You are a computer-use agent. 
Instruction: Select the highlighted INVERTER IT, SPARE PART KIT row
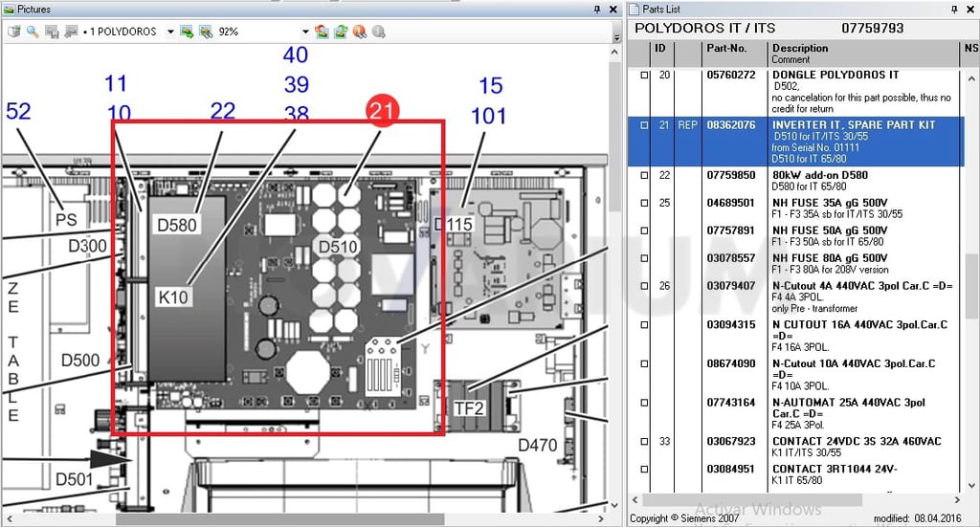(x=795, y=142)
